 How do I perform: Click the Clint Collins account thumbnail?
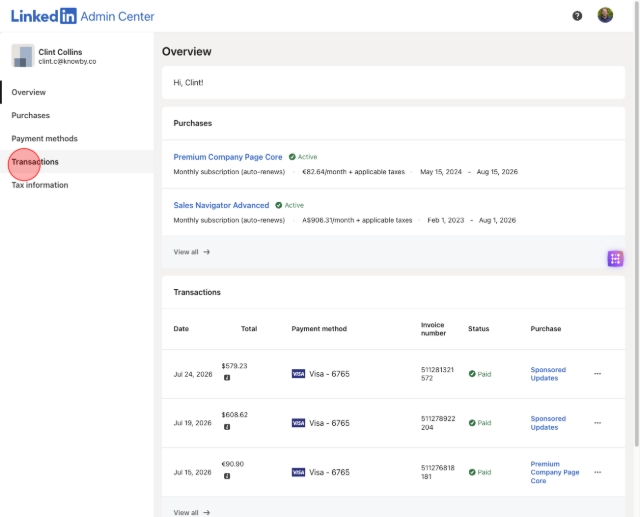click(x=23, y=56)
